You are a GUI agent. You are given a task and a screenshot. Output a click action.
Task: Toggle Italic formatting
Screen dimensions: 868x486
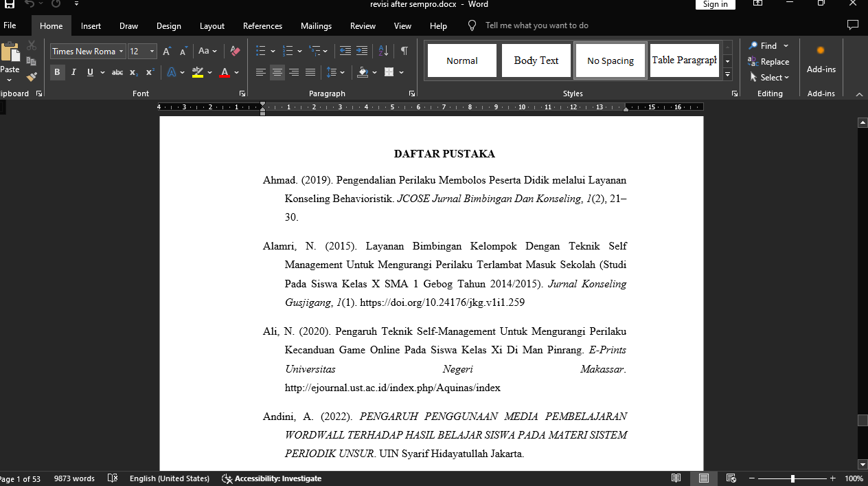coord(73,72)
